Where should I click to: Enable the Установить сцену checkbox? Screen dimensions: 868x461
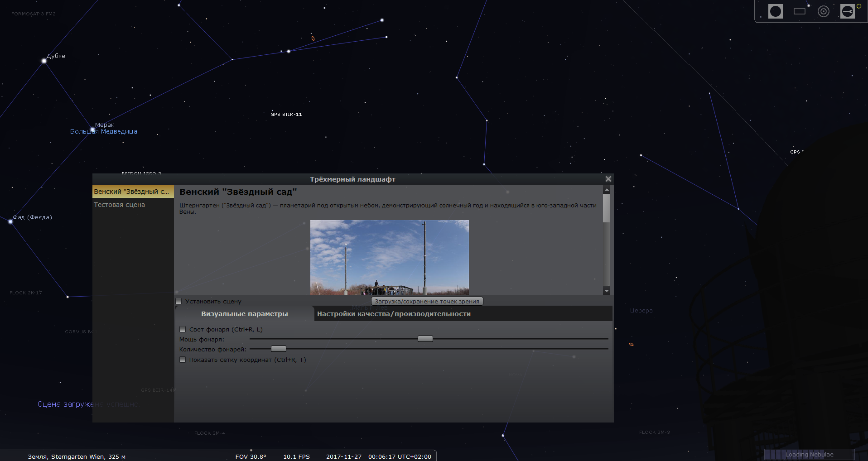pyautogui.click(x=179, y=301)
